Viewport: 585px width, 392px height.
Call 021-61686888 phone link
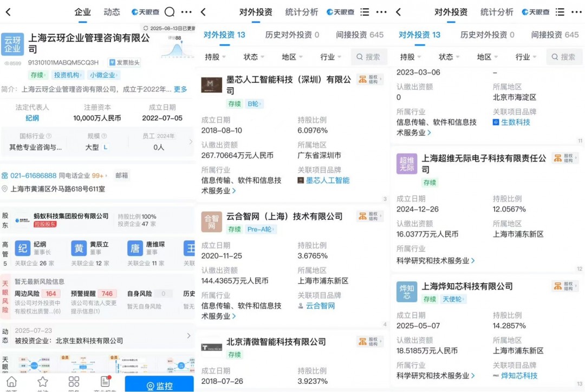(33, 175)
